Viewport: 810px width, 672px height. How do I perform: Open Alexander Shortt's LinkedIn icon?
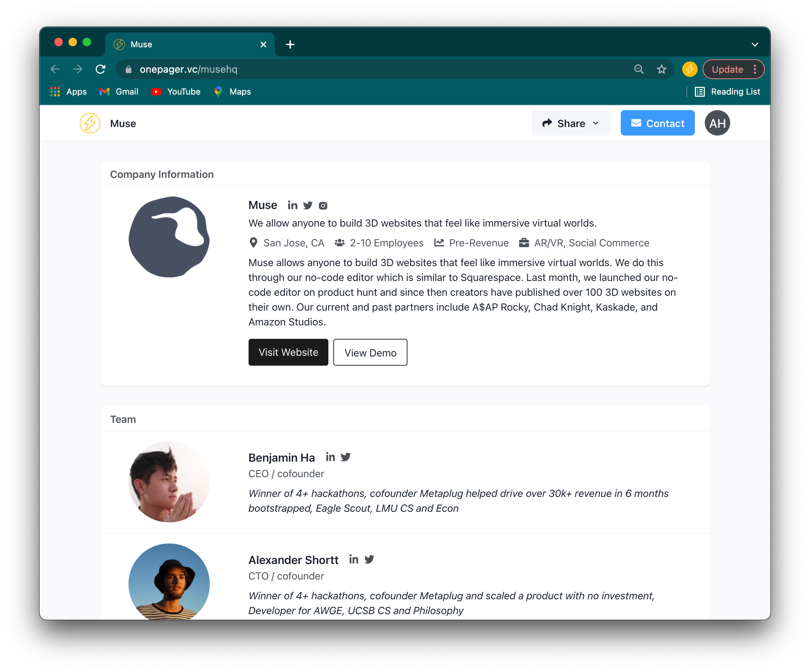(354, 559)
